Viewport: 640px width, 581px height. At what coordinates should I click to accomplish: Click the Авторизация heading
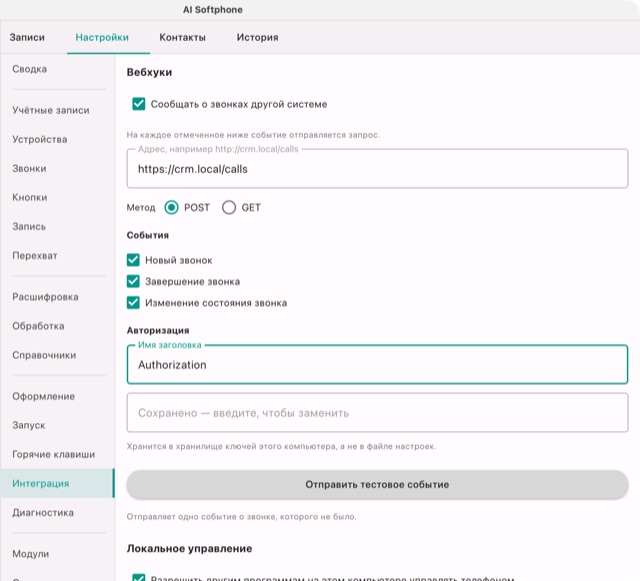(x=158, y=330)
